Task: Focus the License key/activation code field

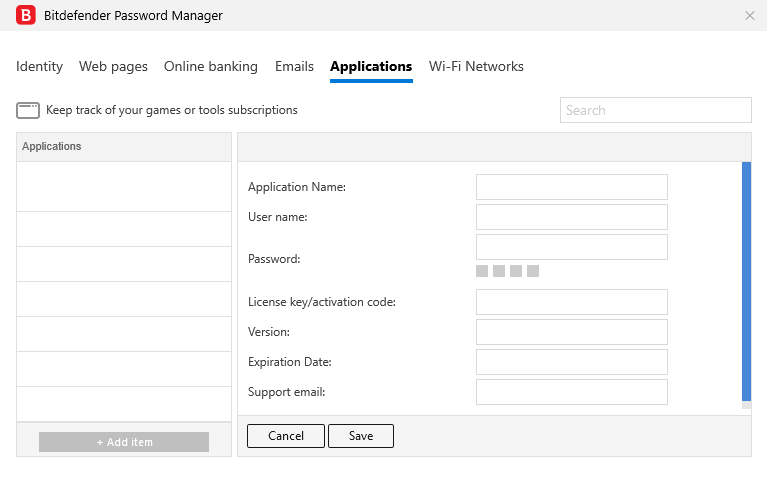Action: 571,302
